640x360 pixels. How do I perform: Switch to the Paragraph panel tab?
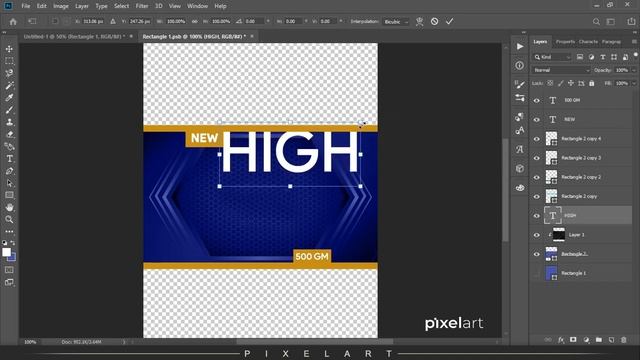click(611, 42)
